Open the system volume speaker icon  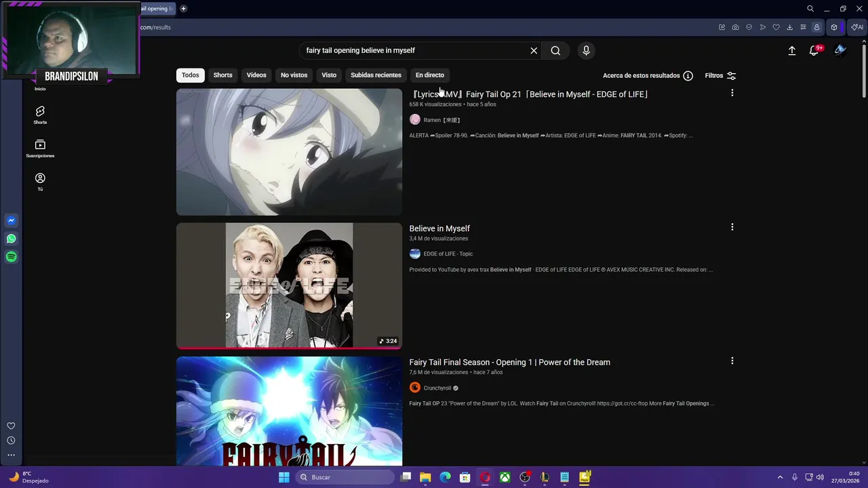(820, 477)
